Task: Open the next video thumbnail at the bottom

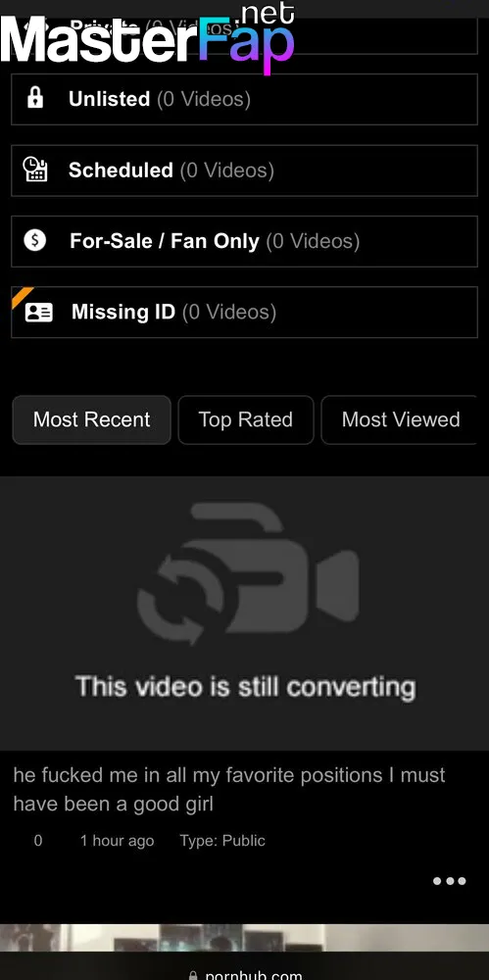Action: (x=245, y=938)
